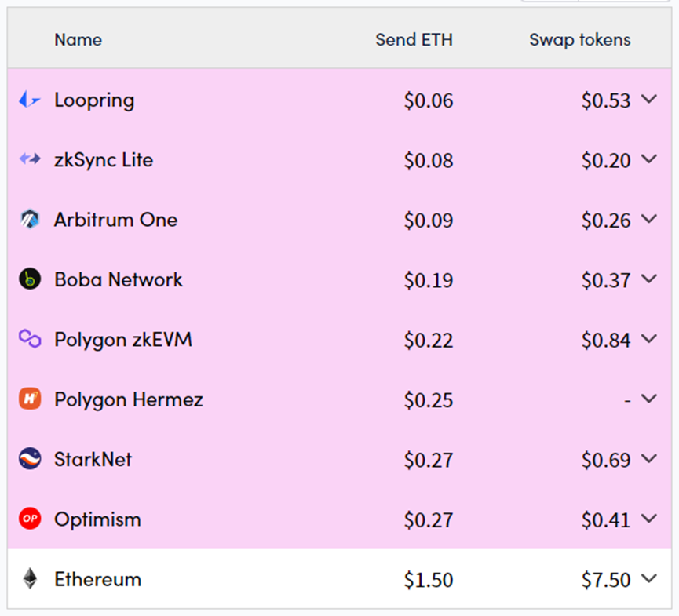
Task: Click the Ethereum diamond logo icon
Action: tap(29, 579)
